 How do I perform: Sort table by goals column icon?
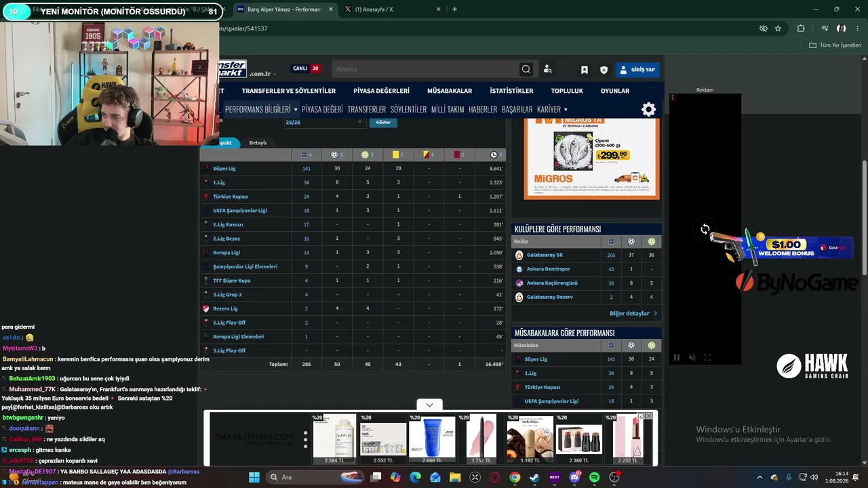(x=334, y=155)
